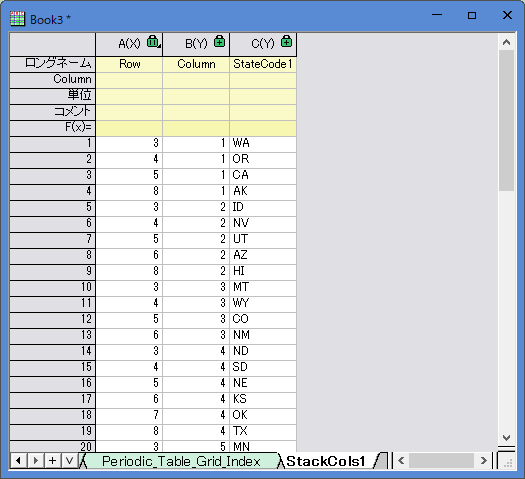Click the Book3 workbook icon in title bar

click(x=17, y=19)
